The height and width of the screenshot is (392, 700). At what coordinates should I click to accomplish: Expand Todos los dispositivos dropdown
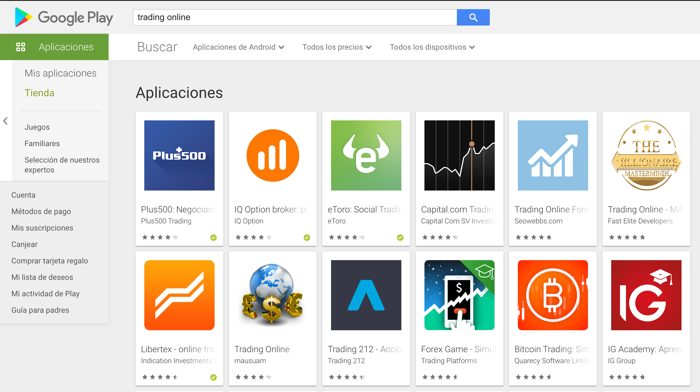tap(432, 47)
